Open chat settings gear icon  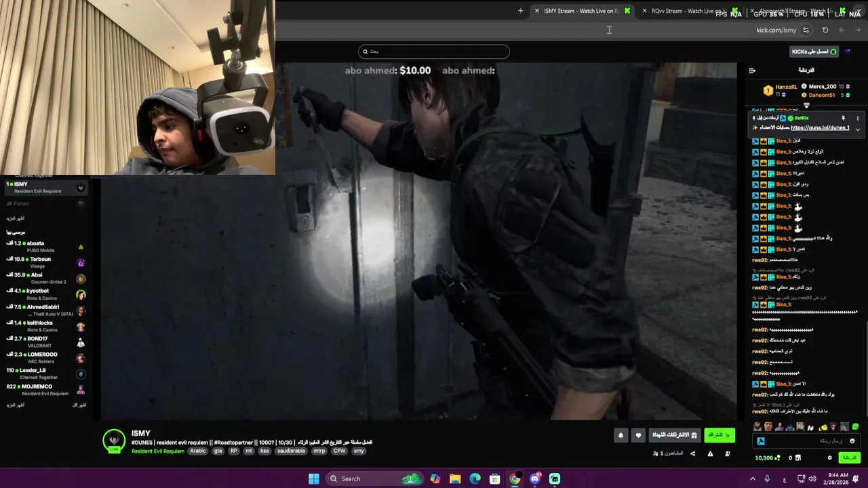coord(829,458)
